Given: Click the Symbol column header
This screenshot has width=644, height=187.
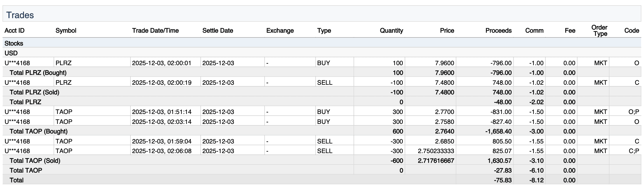Looking at the screenshot, I should tap(66, 31).
